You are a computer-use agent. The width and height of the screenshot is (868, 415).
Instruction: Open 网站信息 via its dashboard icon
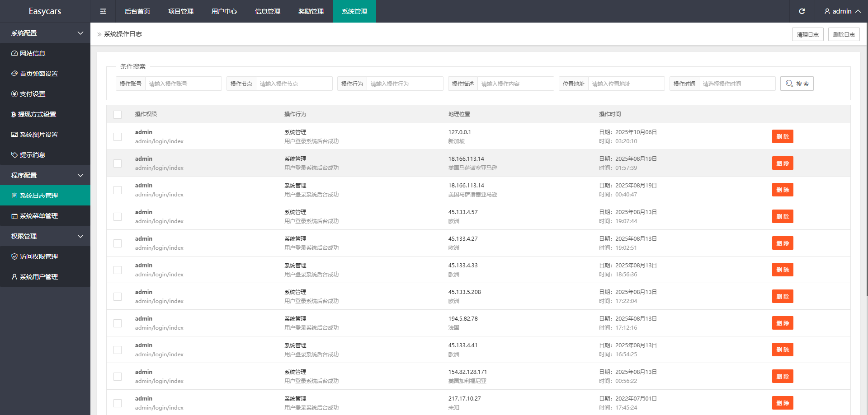tap(14, 53)
